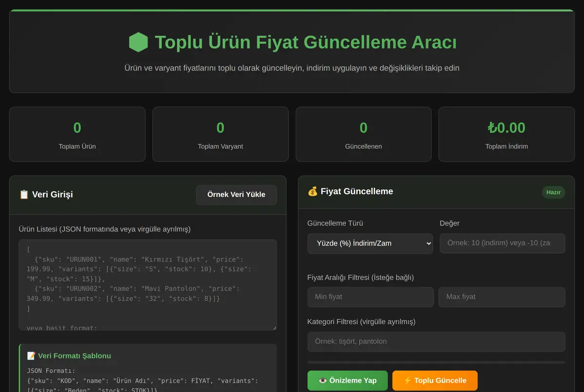Click the clipboard icon beside Veri Girişi
584x392 pixels.
pos(24,195)
